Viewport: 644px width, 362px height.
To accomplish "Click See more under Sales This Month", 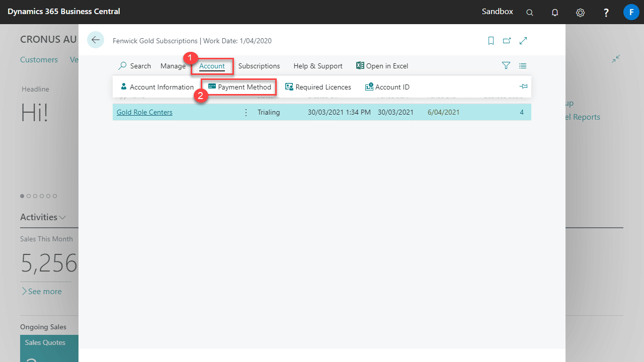I will [x=41, y=291].
